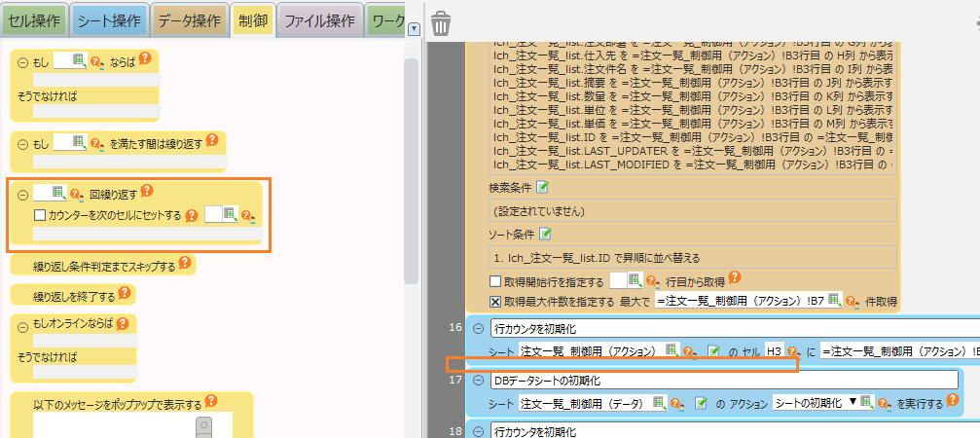980x438 pixels.
Task: Enable 取得開始行を指定する checkbox
Action: (x=495, y=281)
